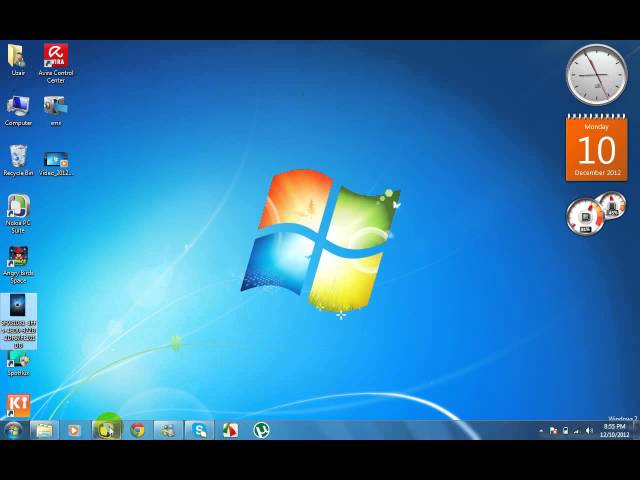This screenshot has width=640, height=480.
Task: Launch Google Chrome from taskbar
Action: click(138, 430)
